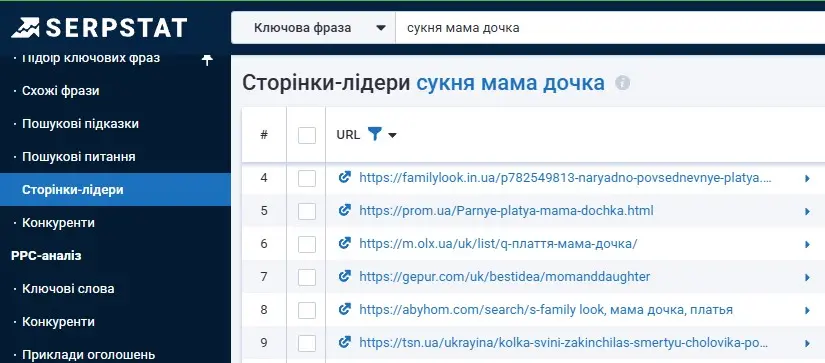Open URL column dropdown caret
Image resolution: width=825 pixels, height=363 pixels.
coord(392,136)
